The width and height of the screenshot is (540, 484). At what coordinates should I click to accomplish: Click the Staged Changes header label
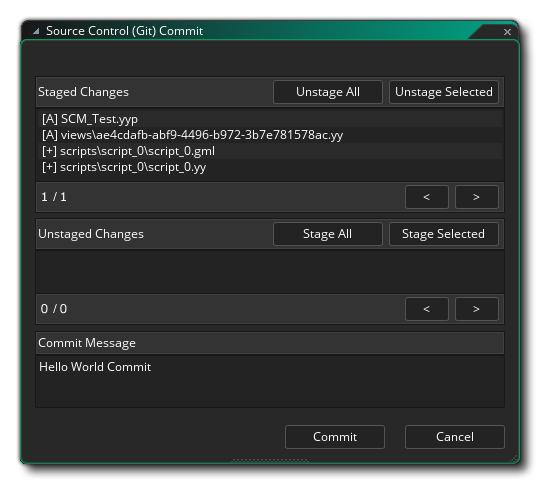tap(83, 92)
